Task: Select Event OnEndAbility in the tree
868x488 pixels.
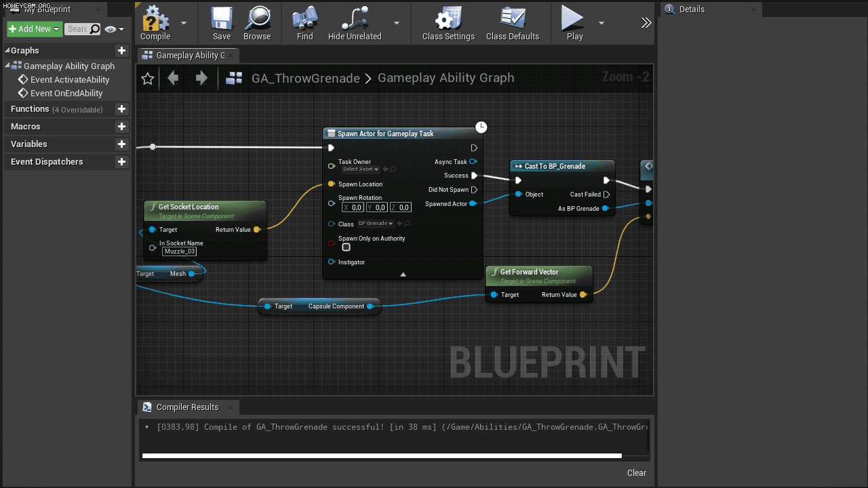Action: (x=66, y=94)
